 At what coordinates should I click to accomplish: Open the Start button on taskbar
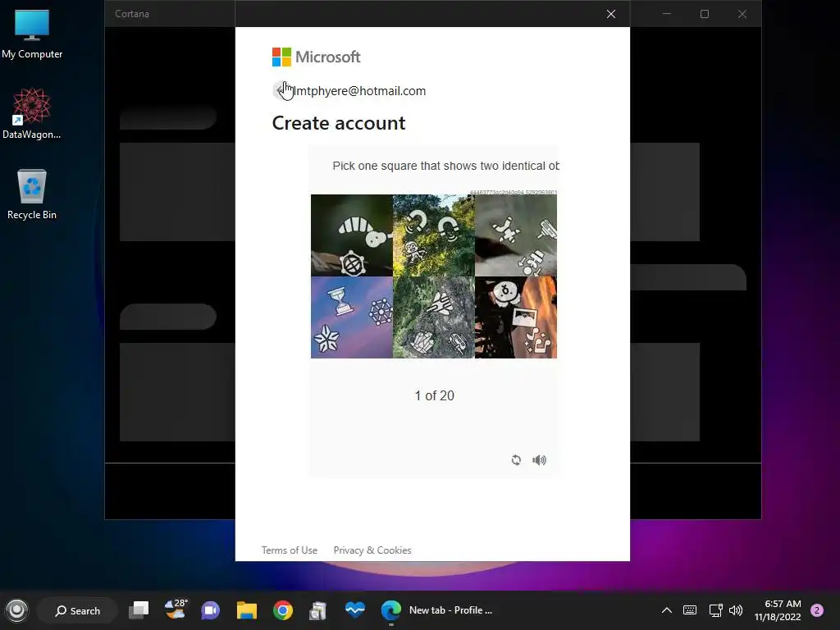pyautogui.click(x=16, y=610)
